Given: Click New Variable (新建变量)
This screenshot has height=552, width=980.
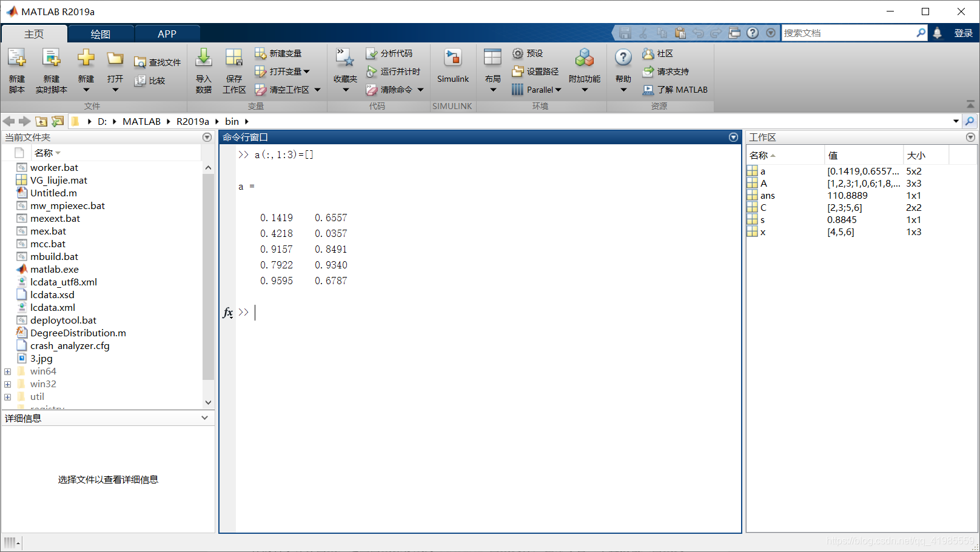Looking at the screenshot, I should coord(278,53).
